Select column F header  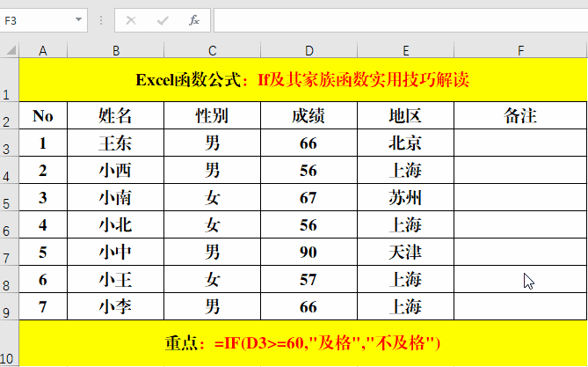coord(520,50)
